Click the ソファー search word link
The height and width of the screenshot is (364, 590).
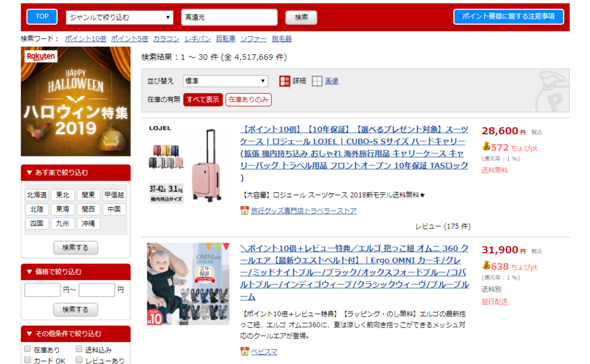[x=254, y=39]
